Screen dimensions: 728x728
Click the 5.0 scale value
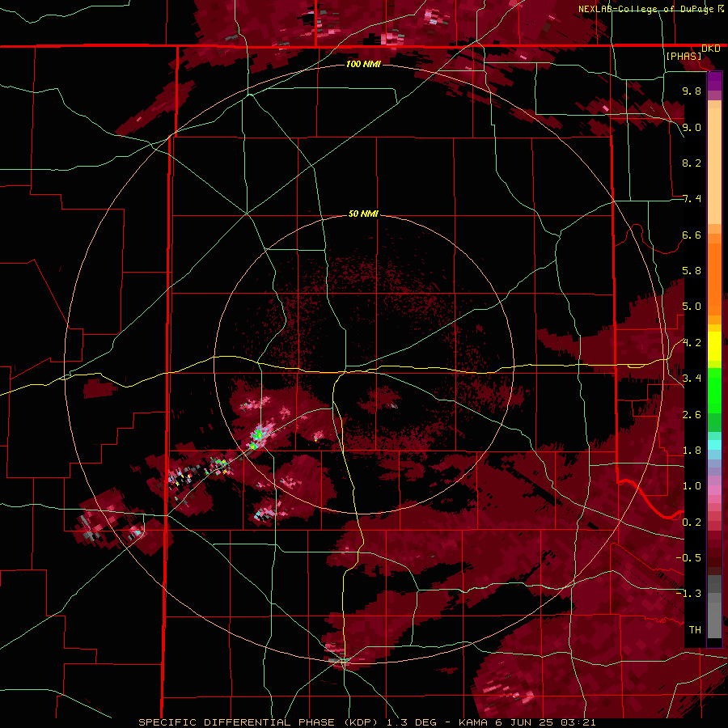click(692, 307)
